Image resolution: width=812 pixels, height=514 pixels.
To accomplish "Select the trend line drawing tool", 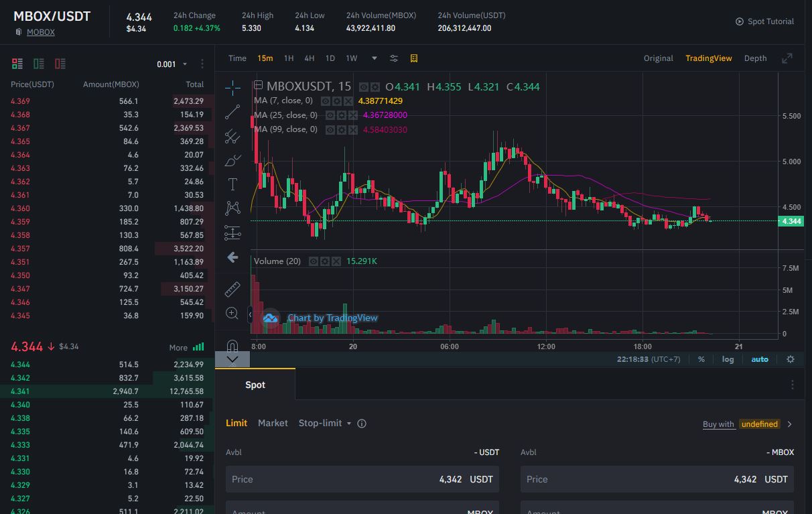I will (232, 112).
